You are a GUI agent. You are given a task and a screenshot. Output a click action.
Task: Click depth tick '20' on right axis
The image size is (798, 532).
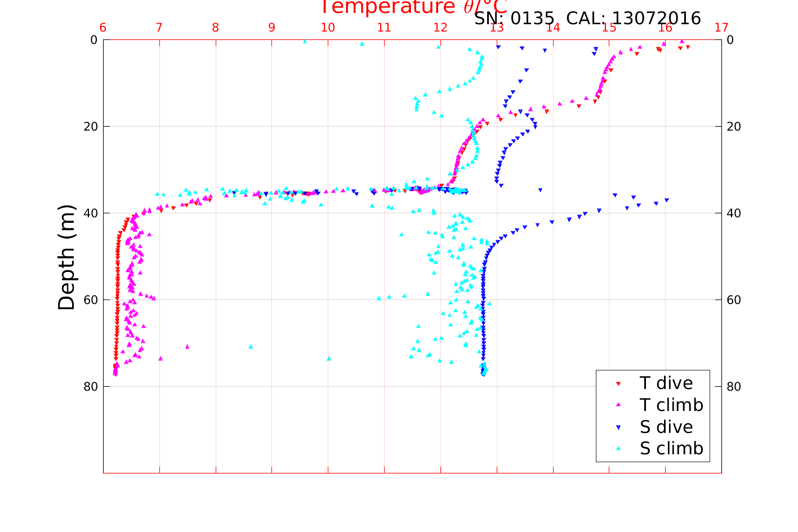(x=734, y=127)
